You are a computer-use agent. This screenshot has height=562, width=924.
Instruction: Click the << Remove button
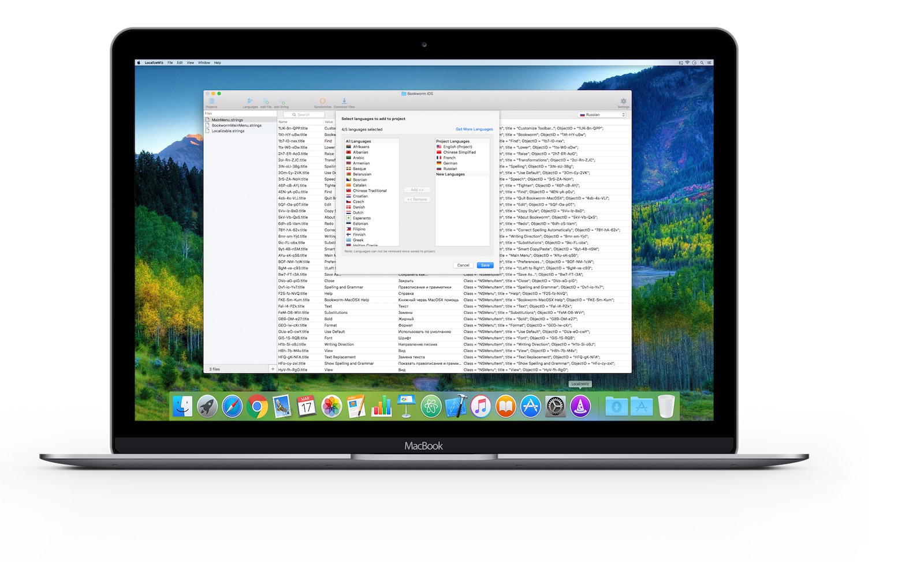pyautogui.click(x=417, y=199)
